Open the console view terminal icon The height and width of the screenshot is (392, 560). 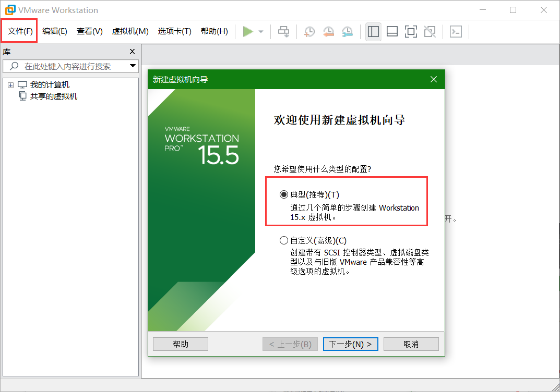456,31
